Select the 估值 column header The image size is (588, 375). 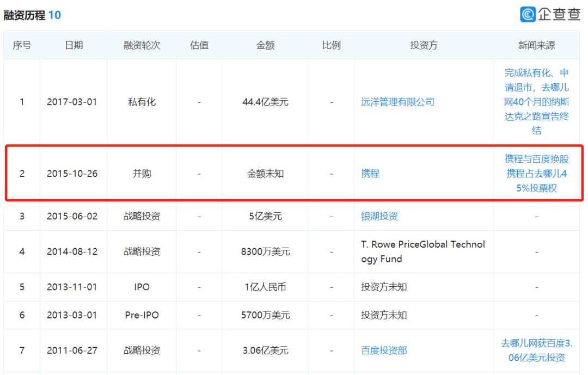(199, 46)
